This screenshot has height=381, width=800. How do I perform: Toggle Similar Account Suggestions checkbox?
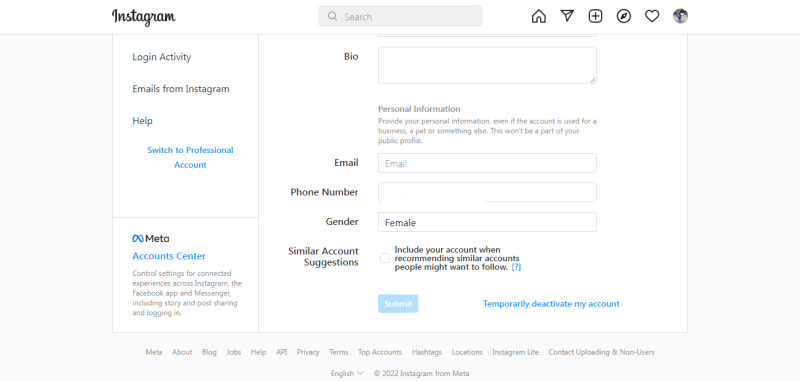point(385,258)
